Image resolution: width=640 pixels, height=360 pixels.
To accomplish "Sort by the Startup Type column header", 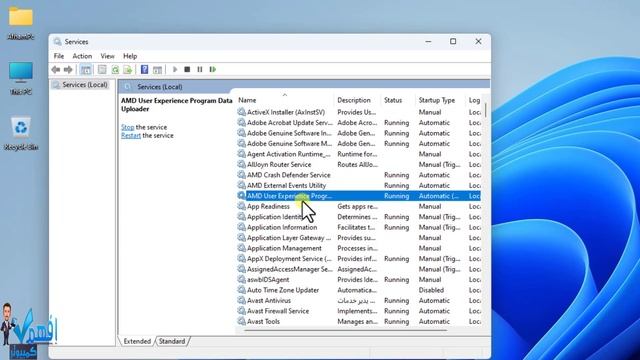I will point(441,100).
